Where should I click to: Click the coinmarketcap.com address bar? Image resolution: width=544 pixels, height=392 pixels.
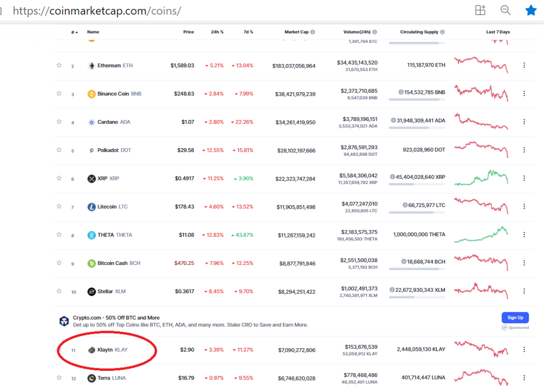[97, 11]
